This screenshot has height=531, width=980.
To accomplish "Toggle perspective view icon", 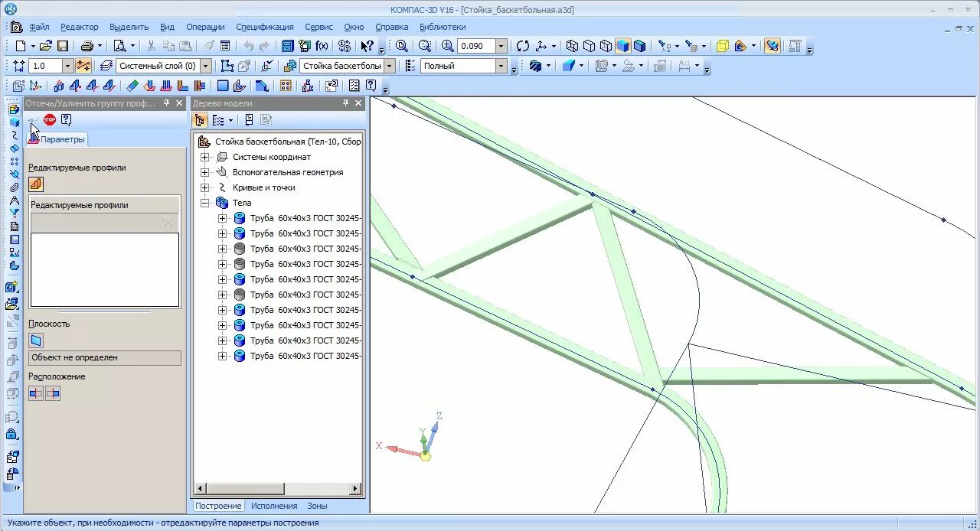I will click(722, 46).
